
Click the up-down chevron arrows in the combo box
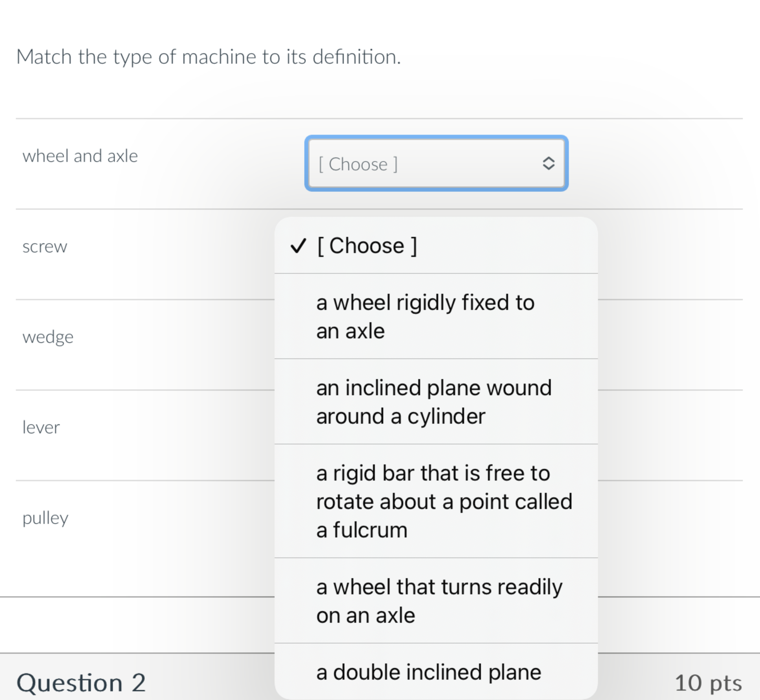click(x=548, y=164)
